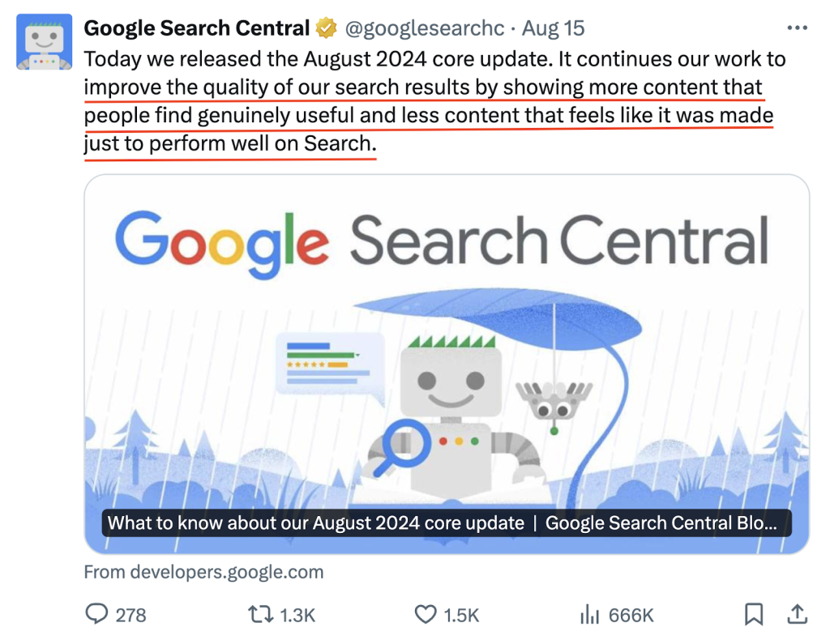The width and height of the screenshot is (830, 644).
Task: Open the view analytics bar chart icon
Action: (588, 615)
